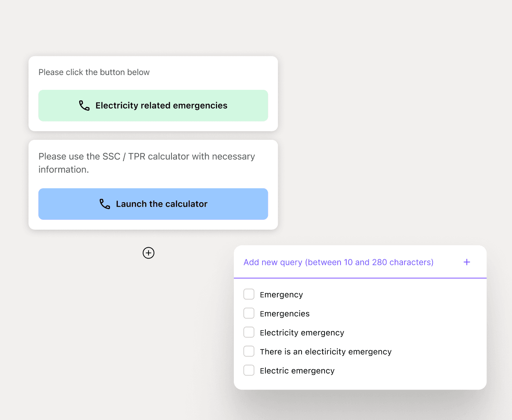Check the Emergency checkbox
Screen dimensions: 512x420
pos(249,294)
